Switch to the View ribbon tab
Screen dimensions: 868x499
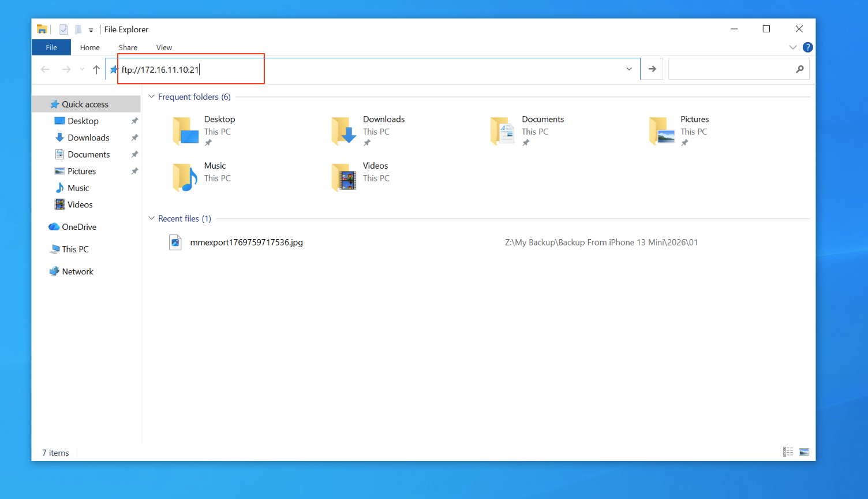tap(164, 47)
